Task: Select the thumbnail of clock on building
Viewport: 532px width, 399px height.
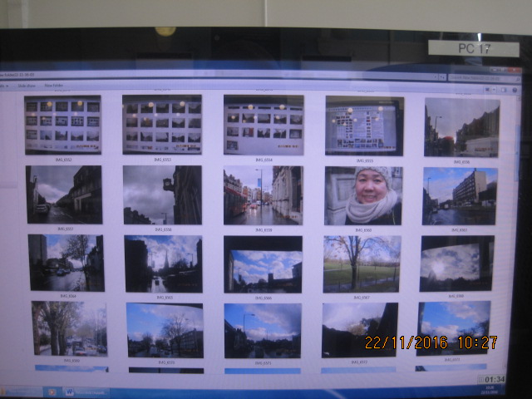Action: pyautogui.click(x=163, y=195)
